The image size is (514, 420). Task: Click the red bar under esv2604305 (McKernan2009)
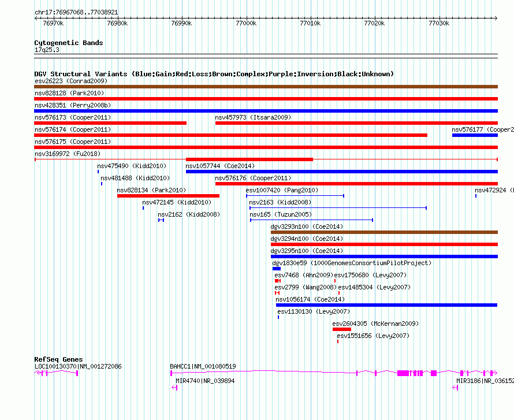pos(342,329)
